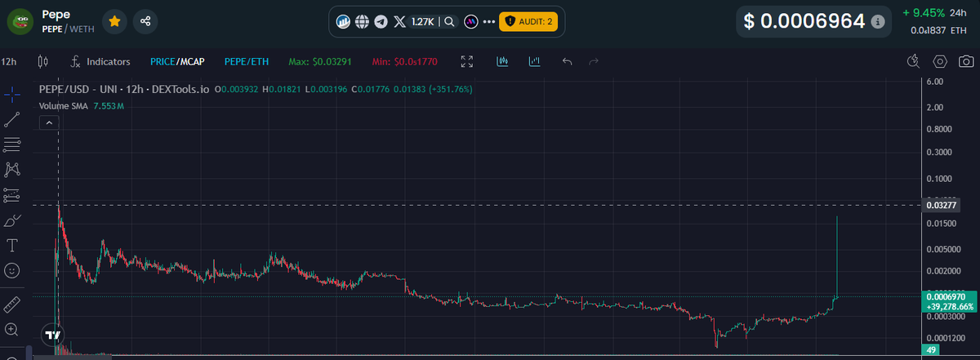Select the zoom-in magnifier tool
The width and height of the screenshot is (980, 360).
tap(12, 330)
